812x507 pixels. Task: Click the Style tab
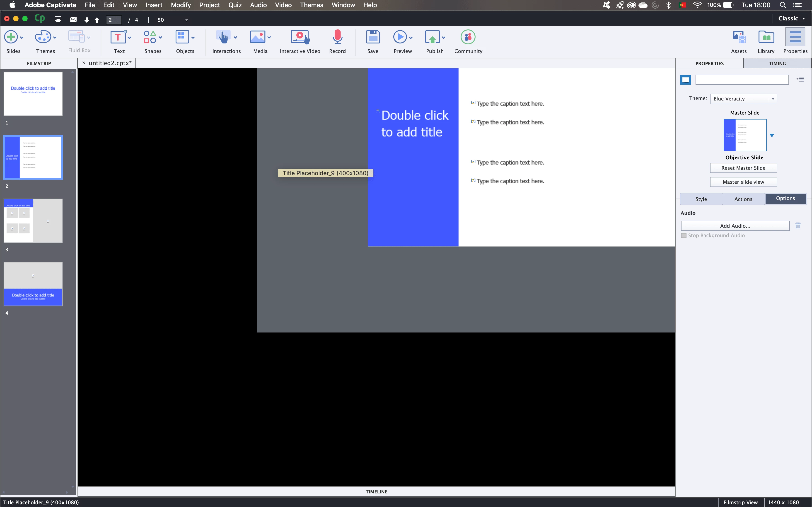pyautogui.click(x=701, y=199)
